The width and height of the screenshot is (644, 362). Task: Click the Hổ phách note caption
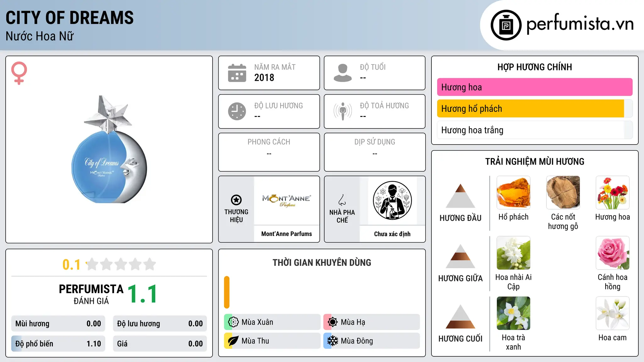point(514,217)
